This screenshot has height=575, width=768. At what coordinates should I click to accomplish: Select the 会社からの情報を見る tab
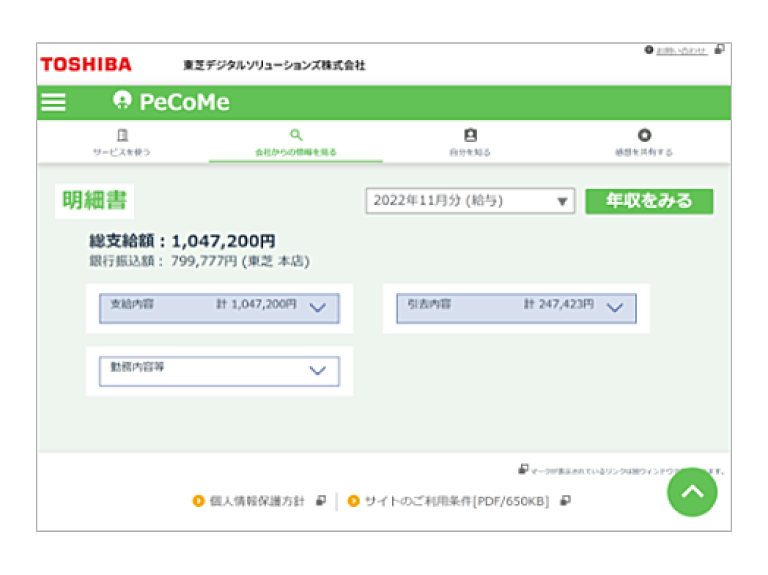(296, 143)
